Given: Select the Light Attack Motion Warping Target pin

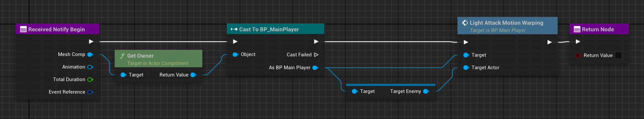Looking at the screenshot, I should pos(466,55).
